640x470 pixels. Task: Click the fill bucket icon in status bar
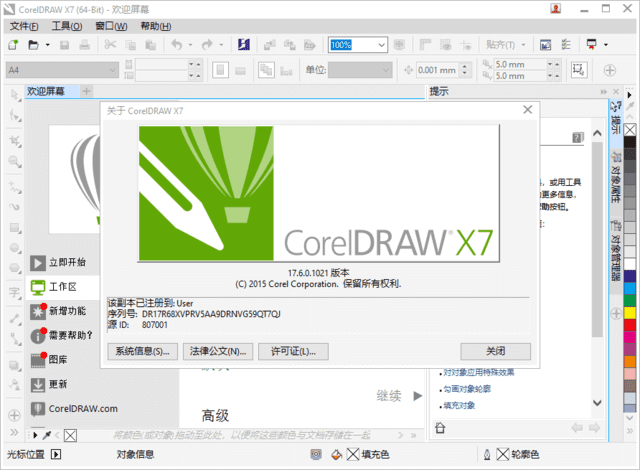(336, 454)
